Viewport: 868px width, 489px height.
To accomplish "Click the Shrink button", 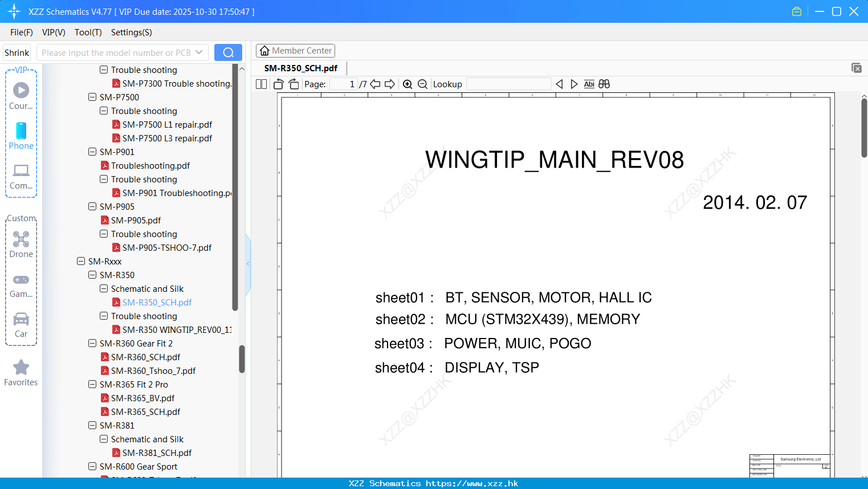I will pos(17,52).
